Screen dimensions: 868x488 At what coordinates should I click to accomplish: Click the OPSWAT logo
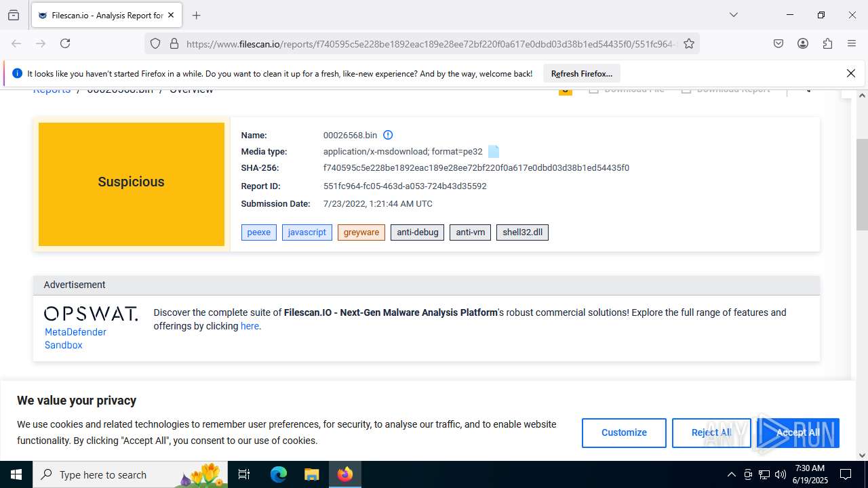pos(91,314)
